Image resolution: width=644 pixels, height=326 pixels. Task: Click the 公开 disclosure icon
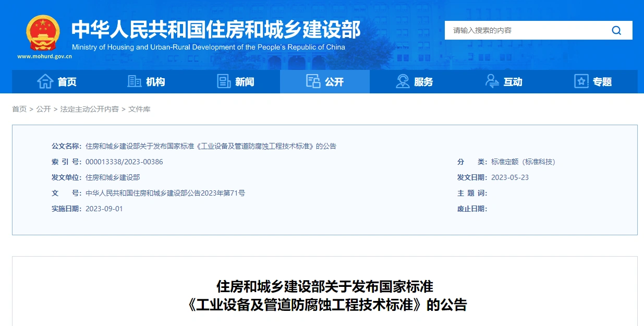tap(313, 81)
